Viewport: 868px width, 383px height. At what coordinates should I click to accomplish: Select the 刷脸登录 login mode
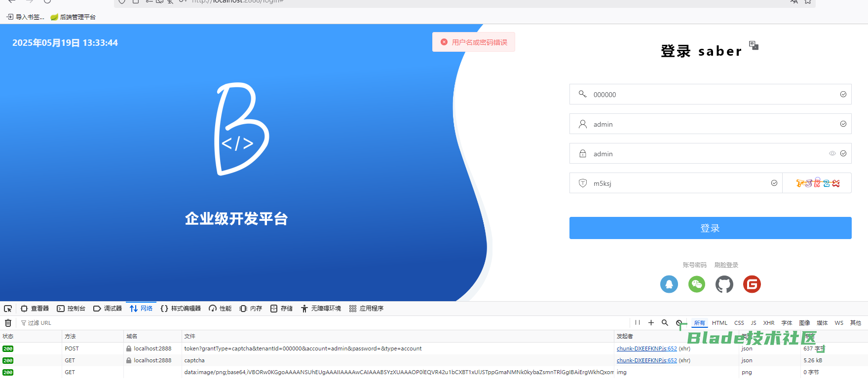[726, 265]
